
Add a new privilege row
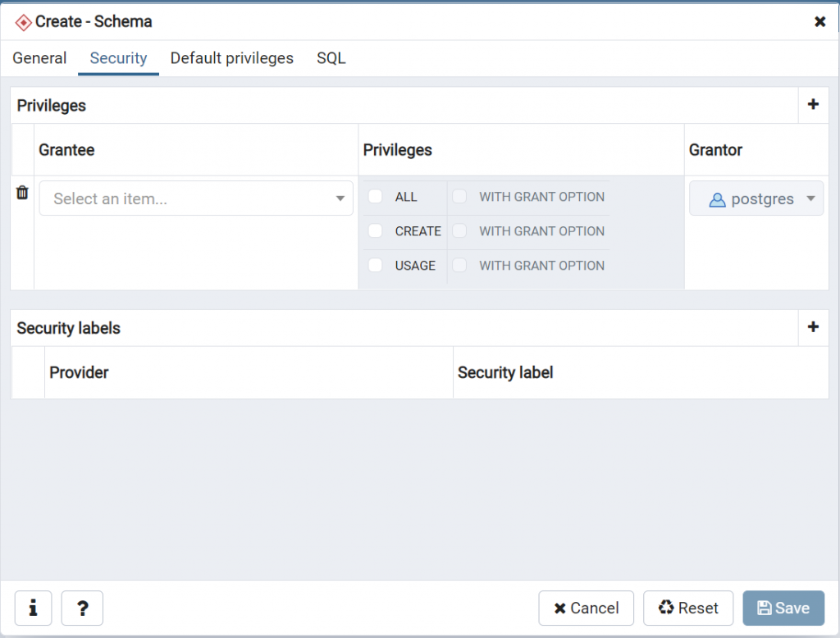point(813,105)
